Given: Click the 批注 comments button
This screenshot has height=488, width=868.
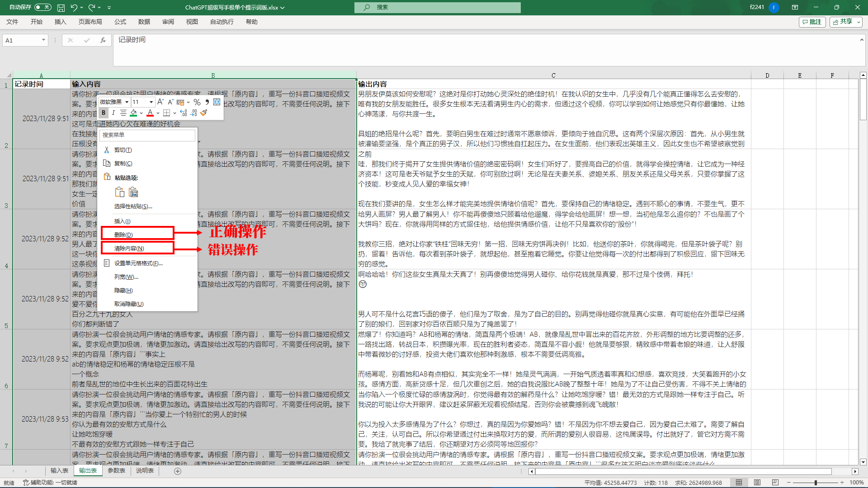Looking at the screenshot, I should (812, 22).
